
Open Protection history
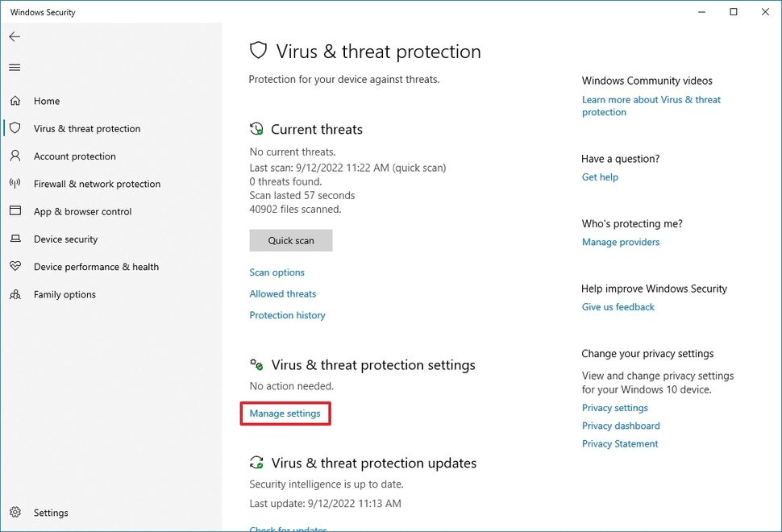click(x=287, y=315)
